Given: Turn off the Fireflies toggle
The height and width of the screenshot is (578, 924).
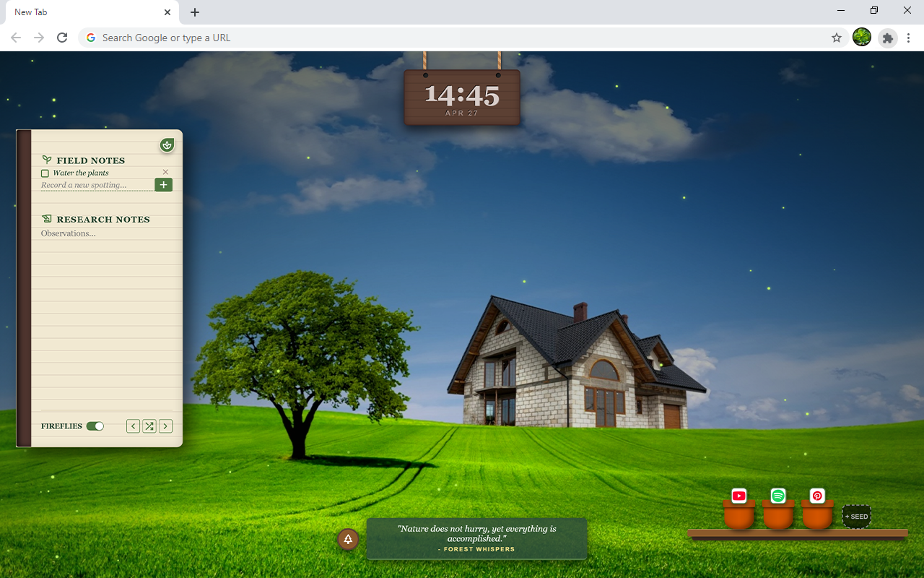Looking at the screenshot, I should coord(95,426).
